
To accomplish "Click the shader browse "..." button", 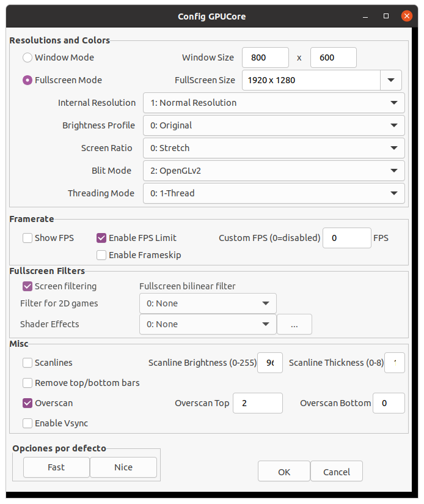I will pos(294,324).
